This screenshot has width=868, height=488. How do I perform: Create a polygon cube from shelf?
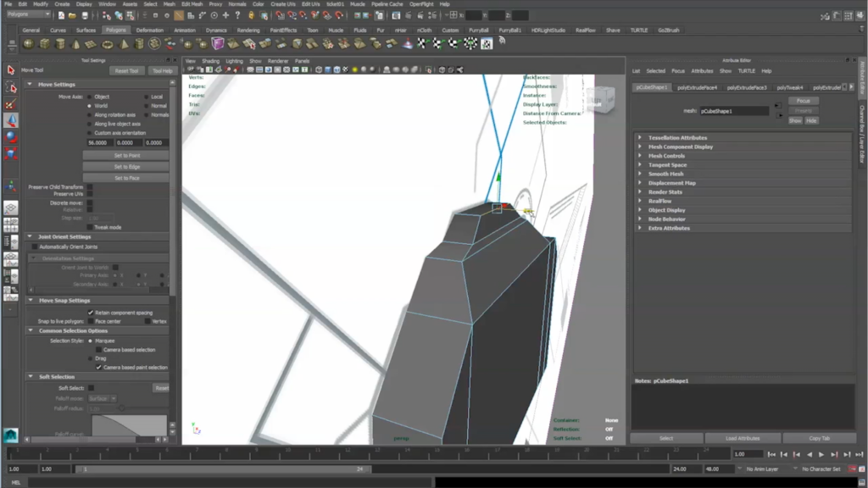point(44,44)
